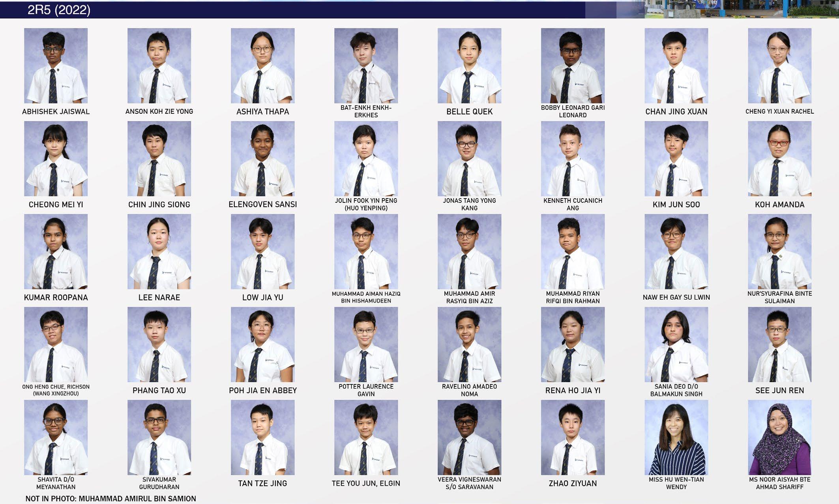Click the 2R5 (2022) class title
The image size is (839, 504).
(x=59, y=10)
